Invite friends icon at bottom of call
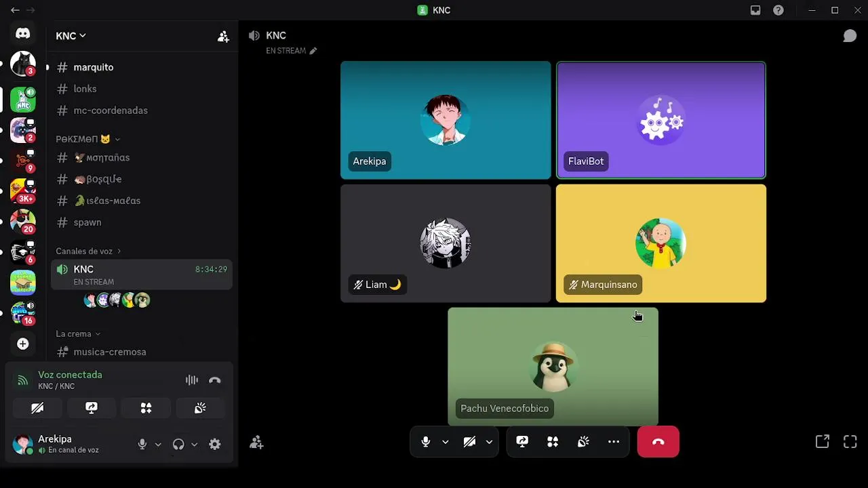Screen dimensions: 868x488 (256, 443)
